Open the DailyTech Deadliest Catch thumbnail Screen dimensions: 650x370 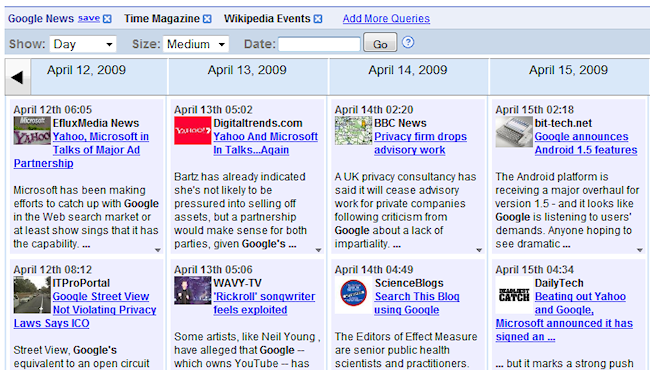[514, 295]
